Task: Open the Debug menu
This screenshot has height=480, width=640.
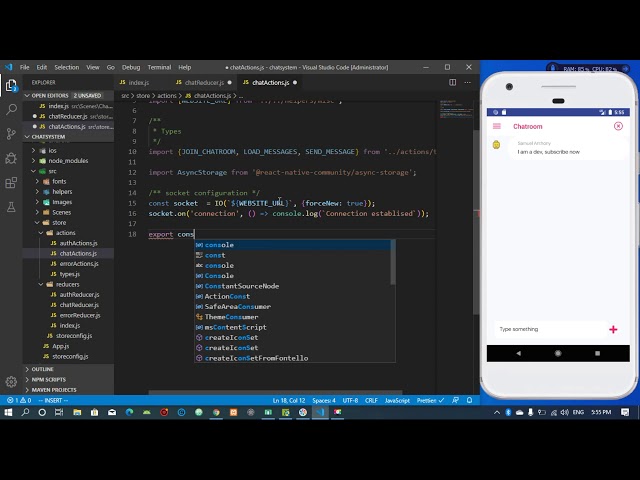Action: [131, 67]
